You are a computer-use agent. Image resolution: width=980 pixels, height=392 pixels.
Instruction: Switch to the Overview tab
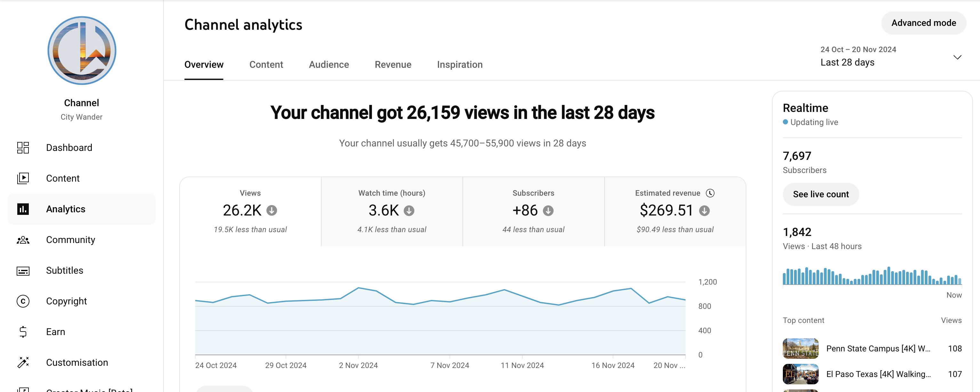click(204, 65)
